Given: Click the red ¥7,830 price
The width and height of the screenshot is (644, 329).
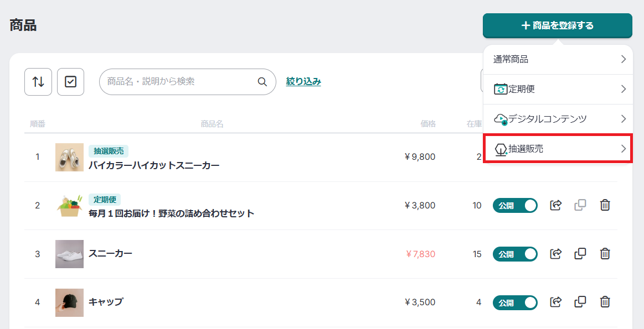Looking at the screenshot, I should tap(421, 254).
